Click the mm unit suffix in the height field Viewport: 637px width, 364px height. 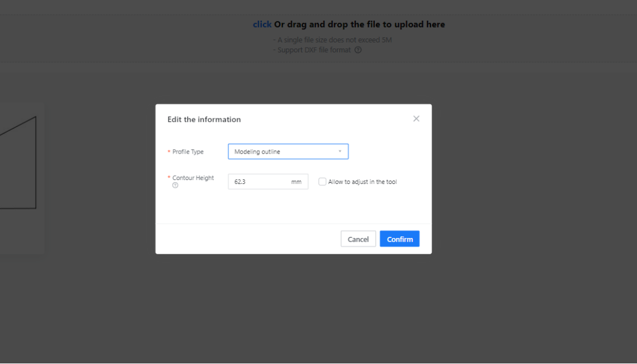pyautogui.click(x=296, y=182)
